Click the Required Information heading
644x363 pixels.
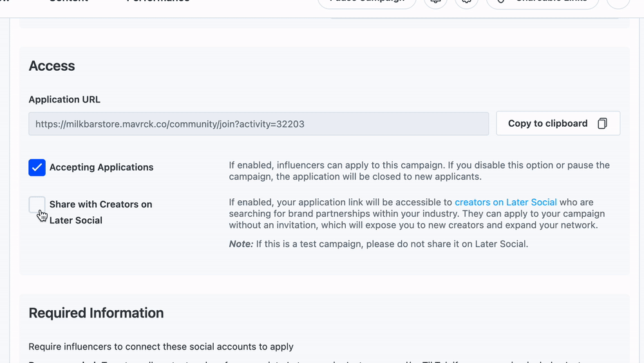click(x=96, y=313)
